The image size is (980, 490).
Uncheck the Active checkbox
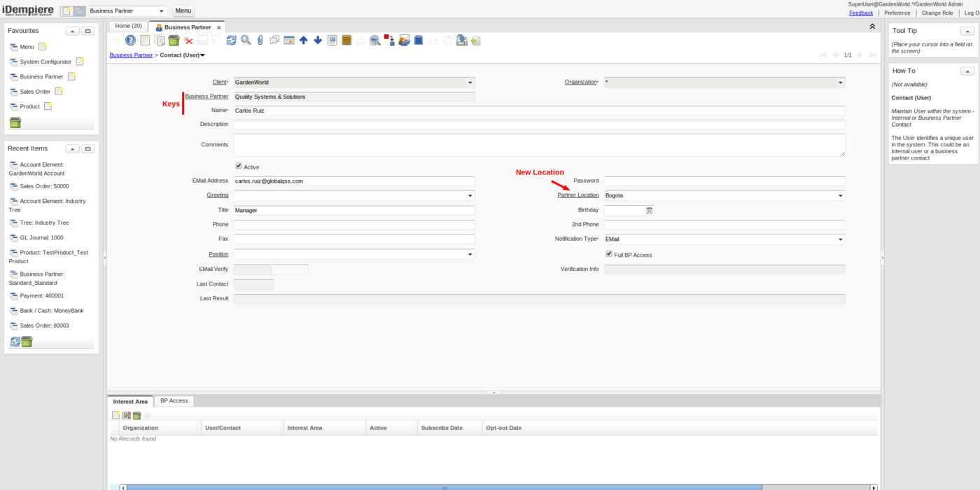(x=239, y=167)
